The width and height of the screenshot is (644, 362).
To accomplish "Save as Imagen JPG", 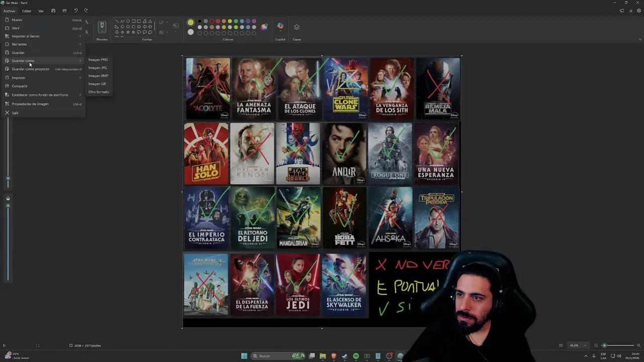I will [x=99, y=68].
